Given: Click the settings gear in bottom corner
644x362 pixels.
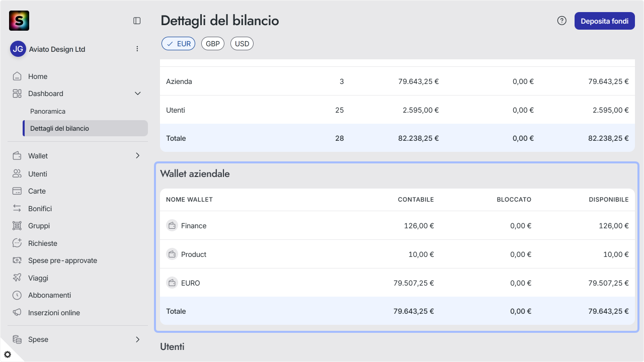Looking at the screenshot, I should tap(8, 354).
